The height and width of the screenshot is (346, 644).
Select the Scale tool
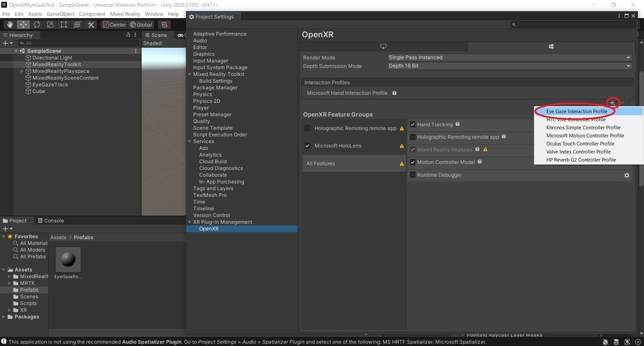point(50,25)
